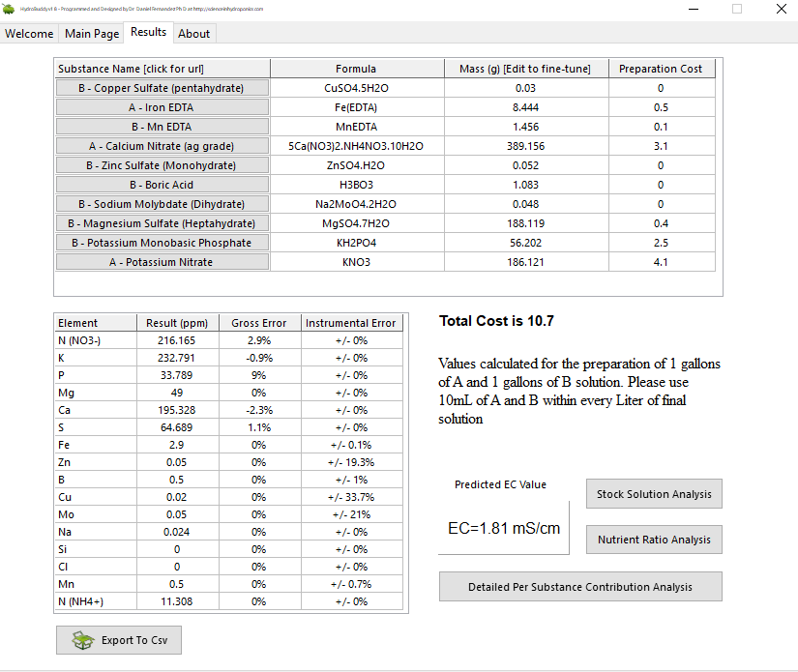Click the P gross error 9%
Image resolution: width=798 pixels, height=672 pixels.
pyautogui.click(x=259, y=375)
